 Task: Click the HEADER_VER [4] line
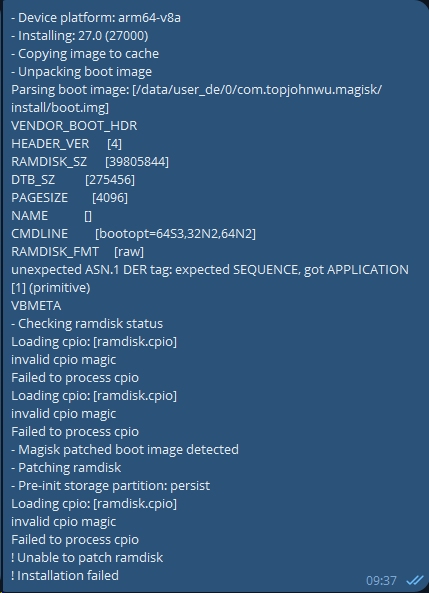click(67, 144)
